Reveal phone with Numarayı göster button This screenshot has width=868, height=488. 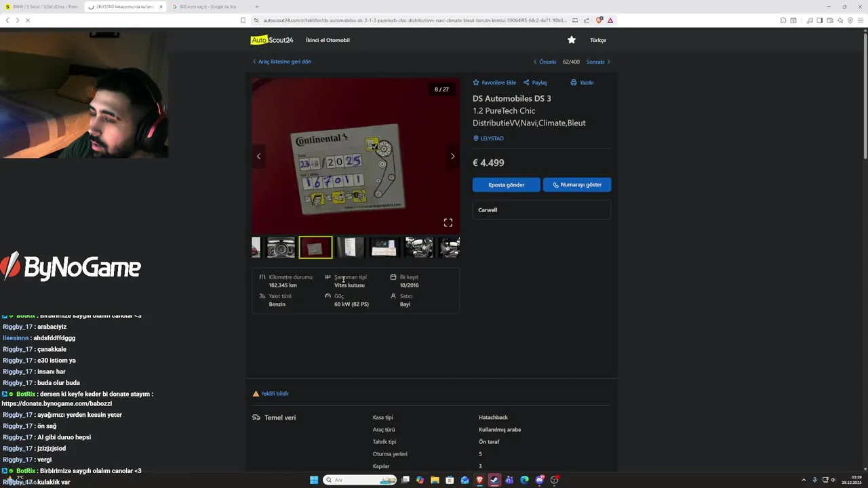(577, 184)
